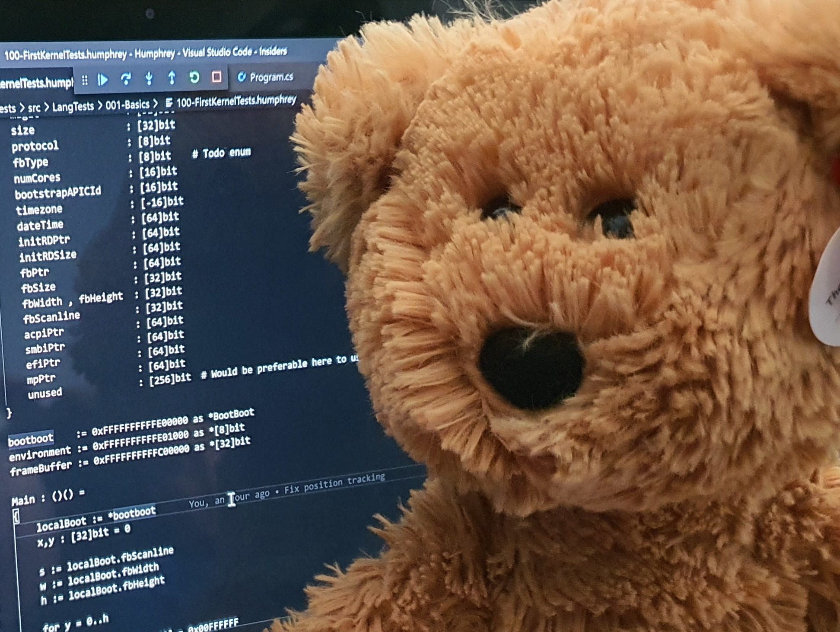The image size is (840, 632).
Task: Open the LangTests breadcrumb dropdown
Action: [x=73, y=106]
